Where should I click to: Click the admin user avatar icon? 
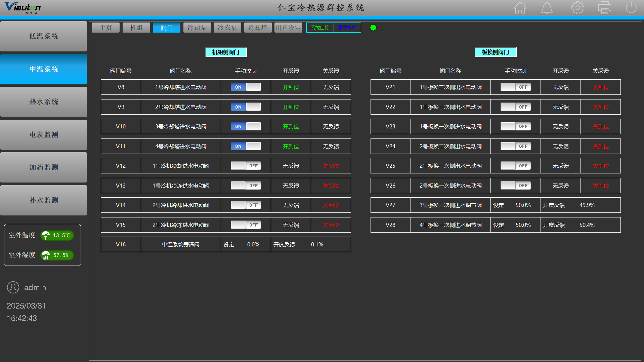tap(13, 287)
